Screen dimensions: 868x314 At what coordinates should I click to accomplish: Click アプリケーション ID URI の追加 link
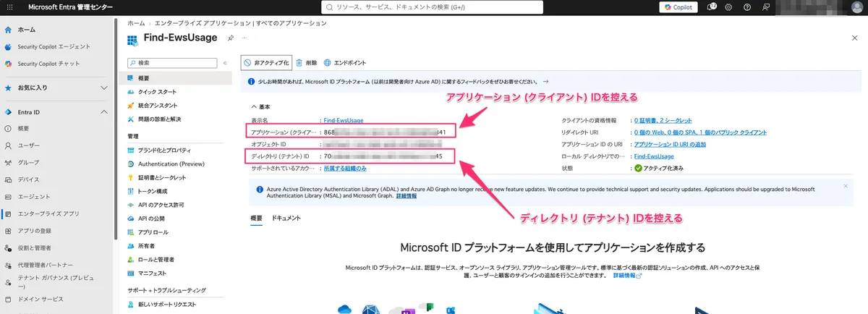click(670, 144)
